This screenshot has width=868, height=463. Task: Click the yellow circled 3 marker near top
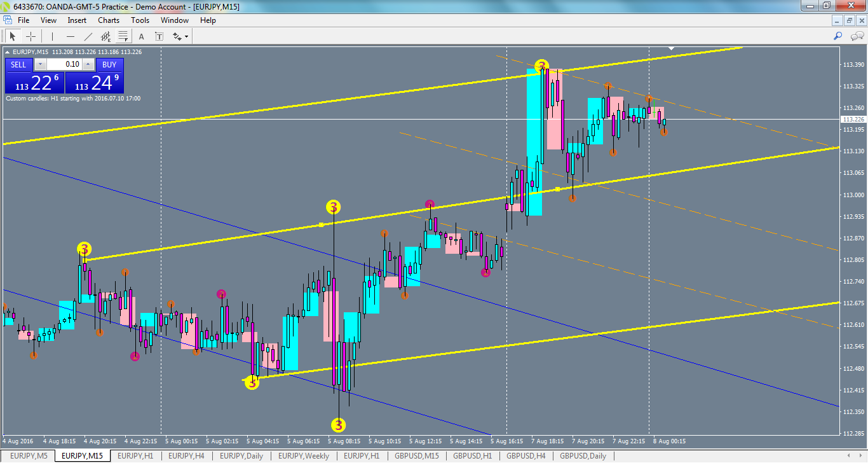click(x=541, y=66)
